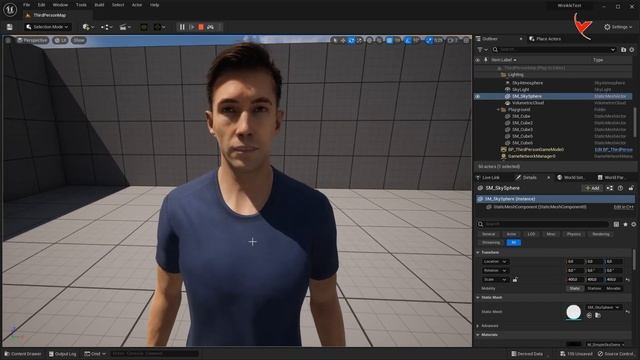
Task: Filter Details by General category
Action: (x=488, y=234)
